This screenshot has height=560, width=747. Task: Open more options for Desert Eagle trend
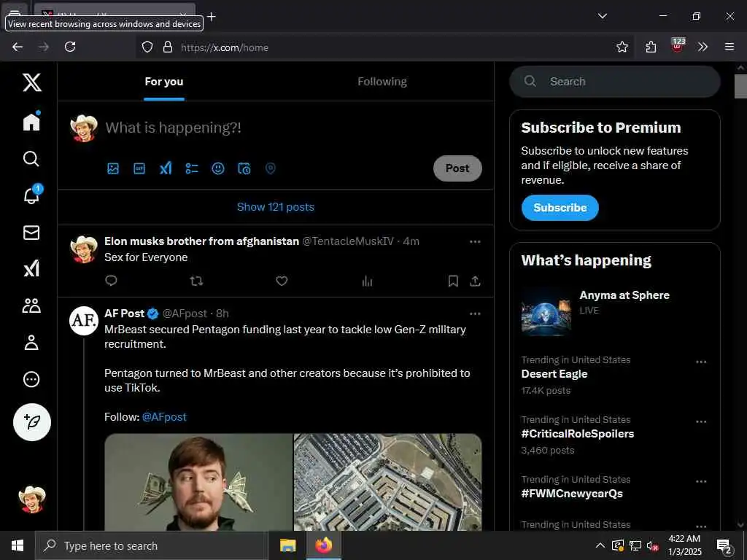[701, 362]
